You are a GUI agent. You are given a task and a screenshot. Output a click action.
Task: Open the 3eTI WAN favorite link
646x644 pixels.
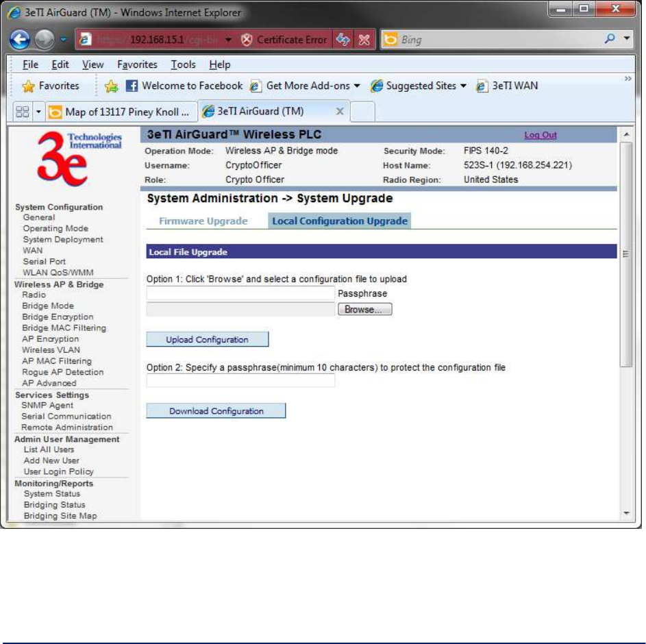coord(507,86)
